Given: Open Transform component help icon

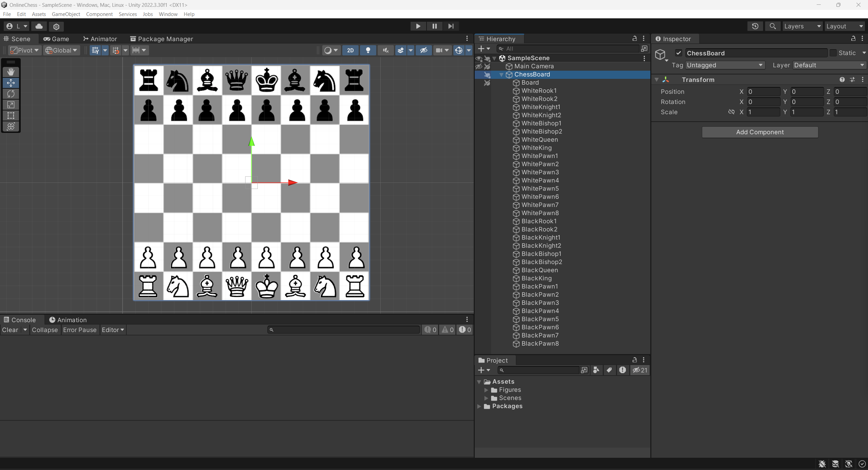Looking at the screenshot, I should pyautogui.click(x=842, y=80).
